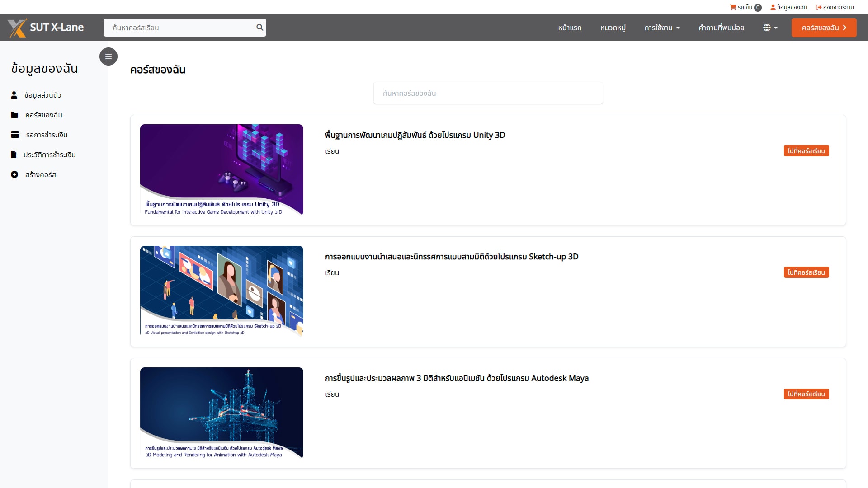Viewport: 868px width, 488px height.
Task: Open หมวดหมู่ menu item
Action: tap(613, 28)
